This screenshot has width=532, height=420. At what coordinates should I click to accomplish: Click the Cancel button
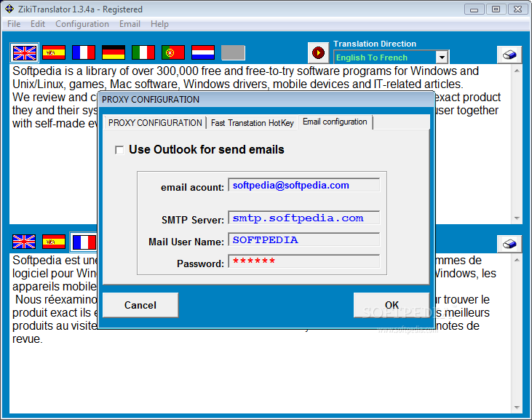[x=140, y=305]
